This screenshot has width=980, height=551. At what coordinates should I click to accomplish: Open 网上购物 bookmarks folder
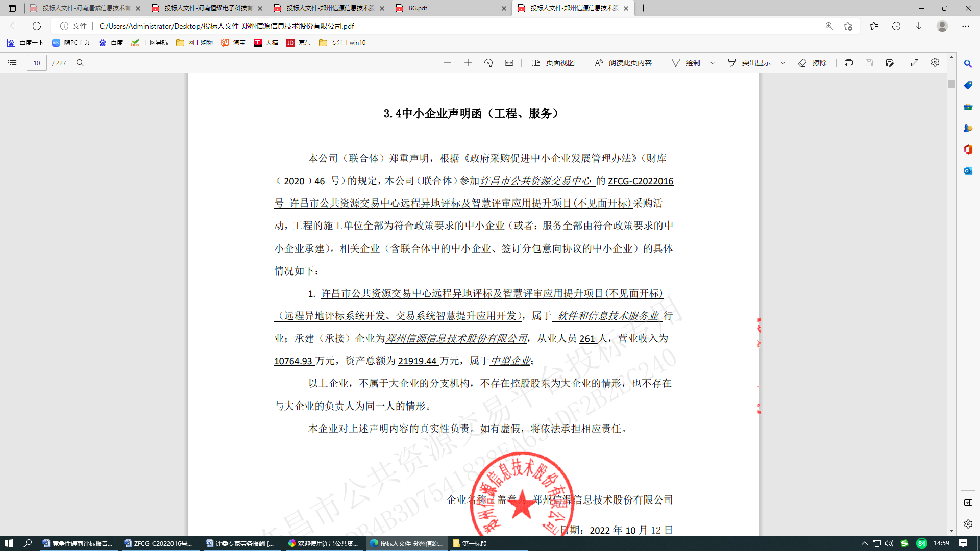click(x=194, y=43)
